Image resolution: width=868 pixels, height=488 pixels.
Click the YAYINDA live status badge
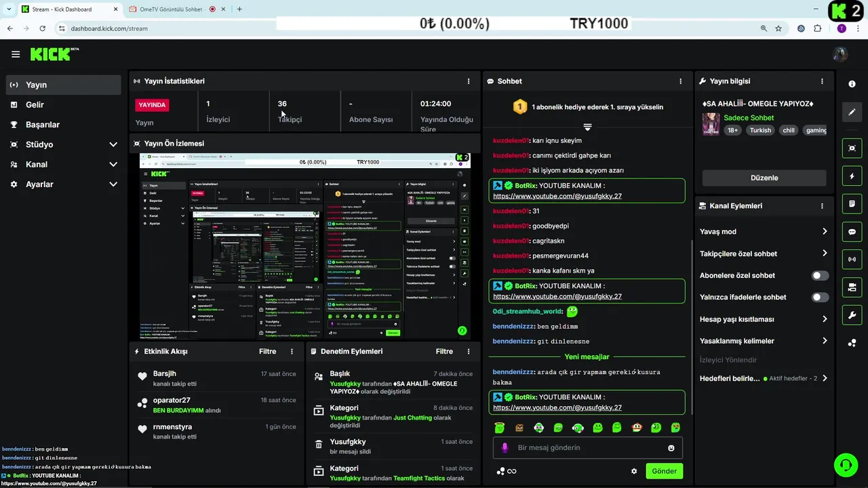pos(152,105)
